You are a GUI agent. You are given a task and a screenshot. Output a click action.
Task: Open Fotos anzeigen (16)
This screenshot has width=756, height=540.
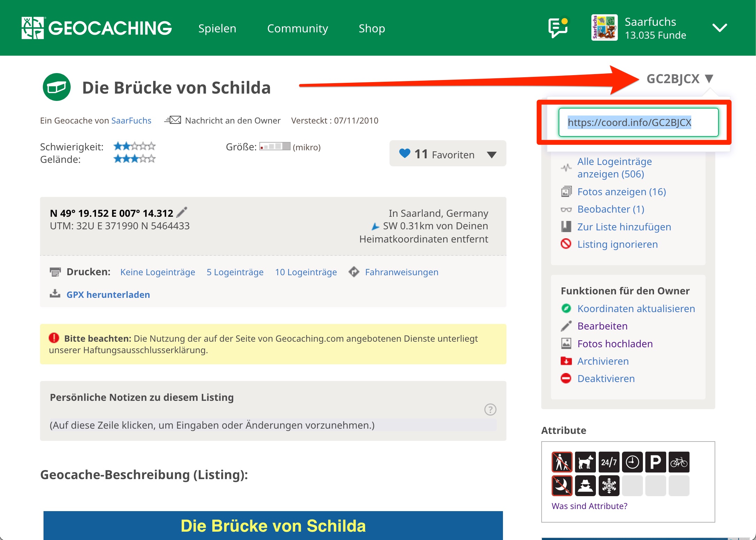(x=622, y=192)
